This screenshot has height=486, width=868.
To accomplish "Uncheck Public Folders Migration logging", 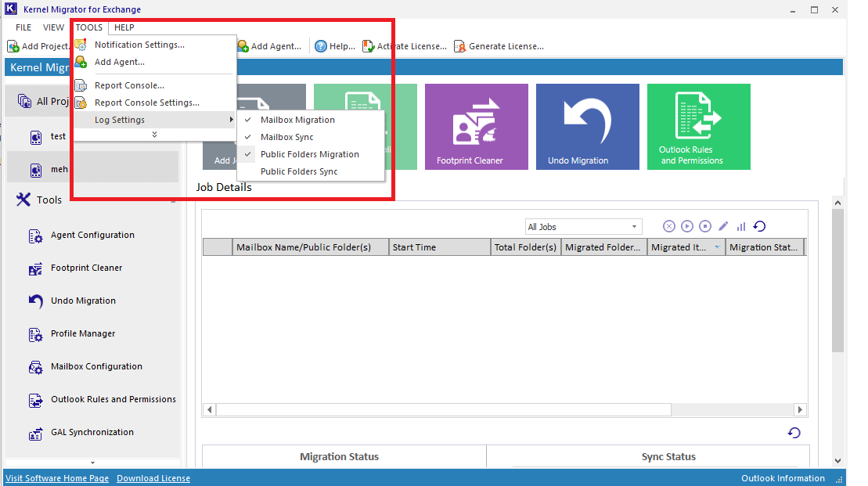I will pyautogui.click(x=311, y=154).
